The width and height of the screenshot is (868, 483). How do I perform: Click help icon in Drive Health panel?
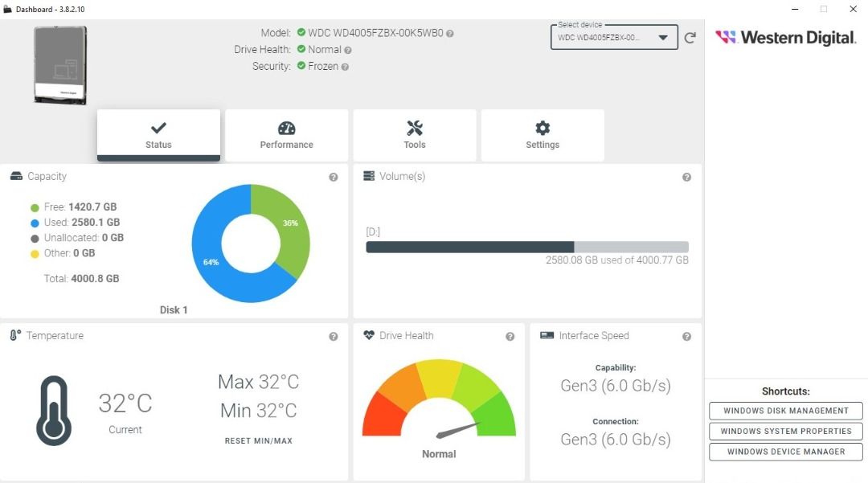point(510,337)
